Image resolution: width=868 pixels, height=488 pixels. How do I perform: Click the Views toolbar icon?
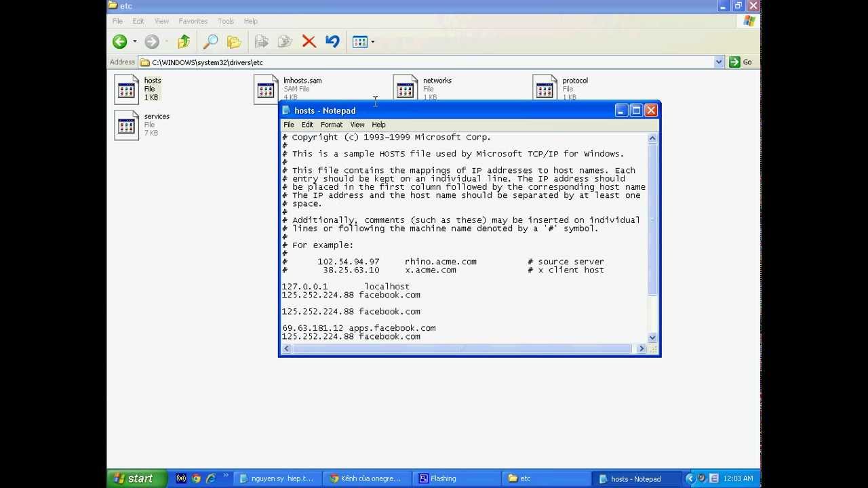360,42
